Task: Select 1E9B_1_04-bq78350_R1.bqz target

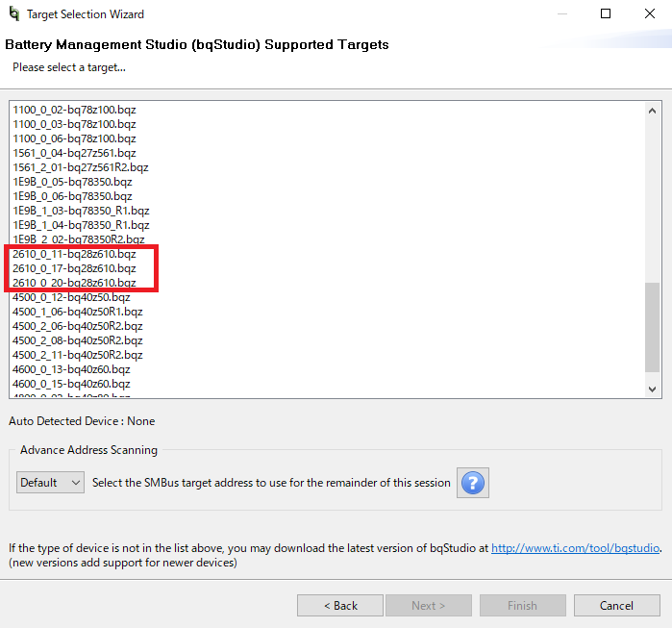Action: click(81, 225)
